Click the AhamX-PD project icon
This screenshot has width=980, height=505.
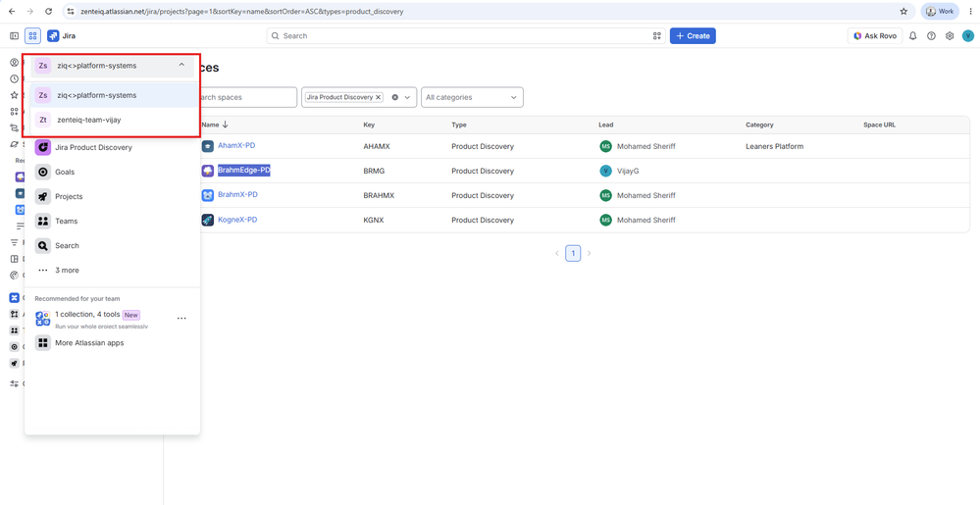[208, 146]
